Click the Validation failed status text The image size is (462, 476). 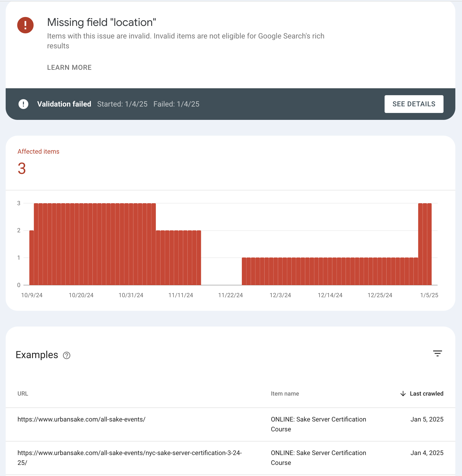point(64,104)
